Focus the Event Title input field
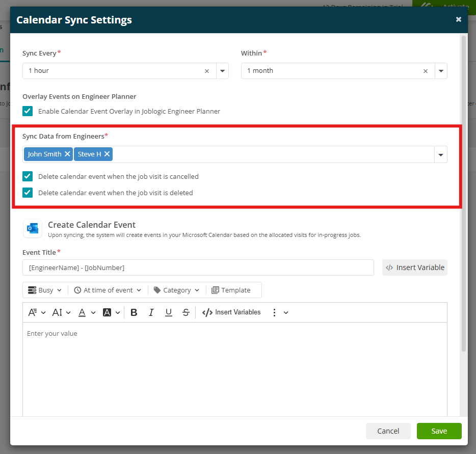The width and height of the screenshot is (476, 454). coord(198,268)
